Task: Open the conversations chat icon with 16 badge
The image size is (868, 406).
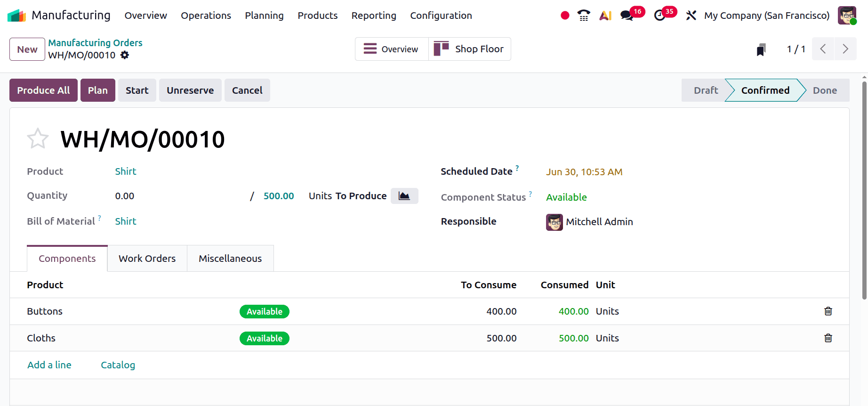Action: pyautogui.click(x=627, y=16)
